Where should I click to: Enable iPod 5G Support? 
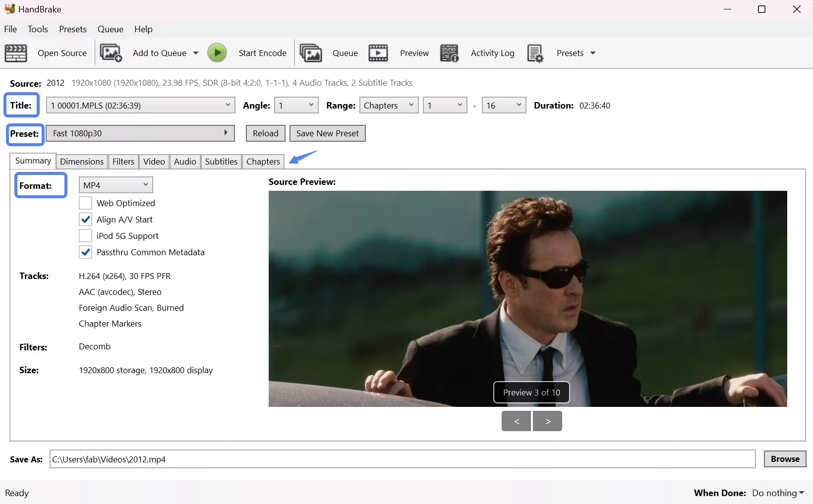pyautogui.click(x=85, y=235)
